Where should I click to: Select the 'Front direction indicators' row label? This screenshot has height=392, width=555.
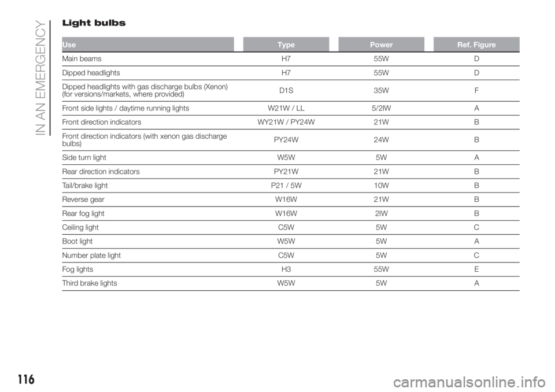[x=102, y=122]
